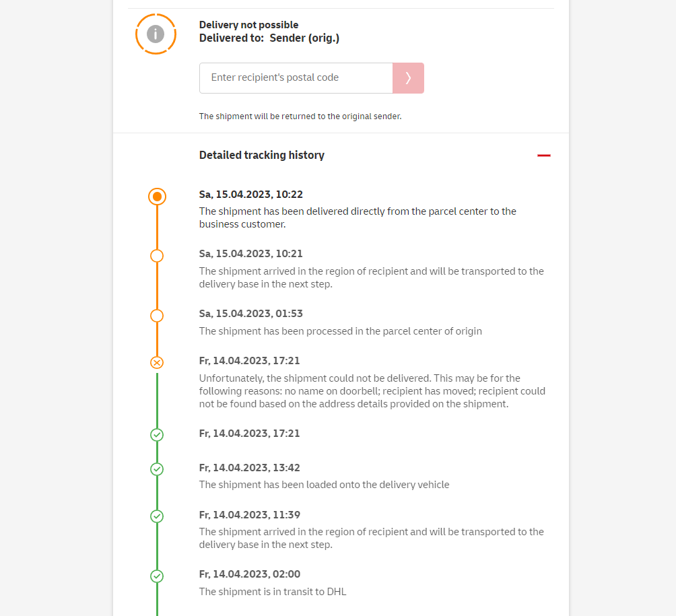Click the 'Delivery not possible' status text
Viewport: 676px width, 616px height.
click(248, 25)
